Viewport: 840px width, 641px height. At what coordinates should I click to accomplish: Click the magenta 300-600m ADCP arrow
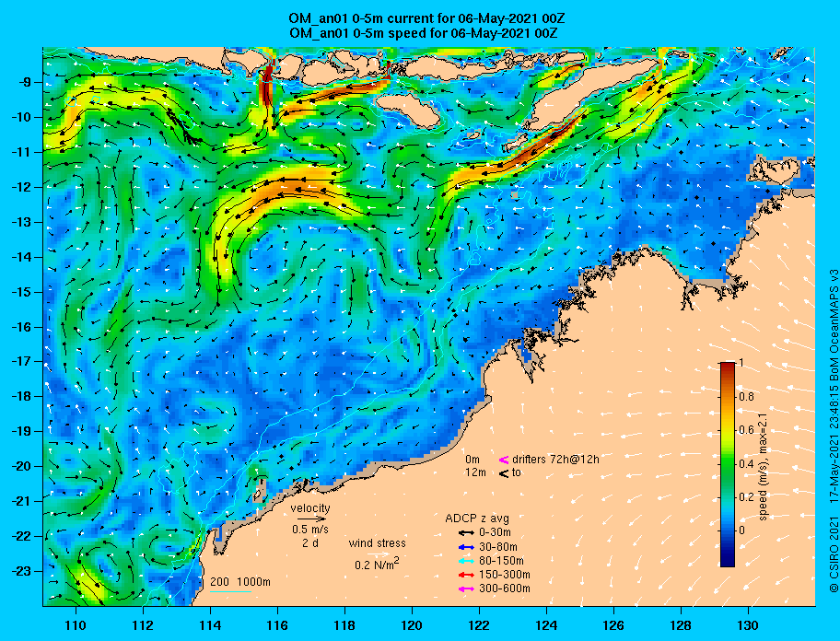point(467,589)
